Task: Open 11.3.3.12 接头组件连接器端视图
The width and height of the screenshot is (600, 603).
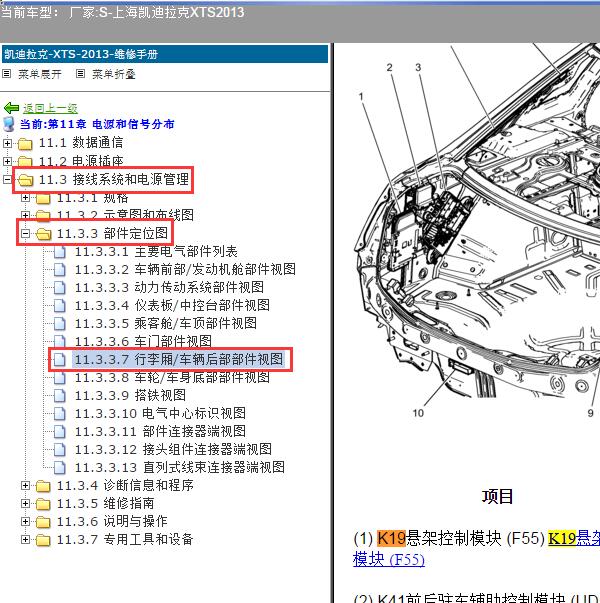Action: pos(173,449)
